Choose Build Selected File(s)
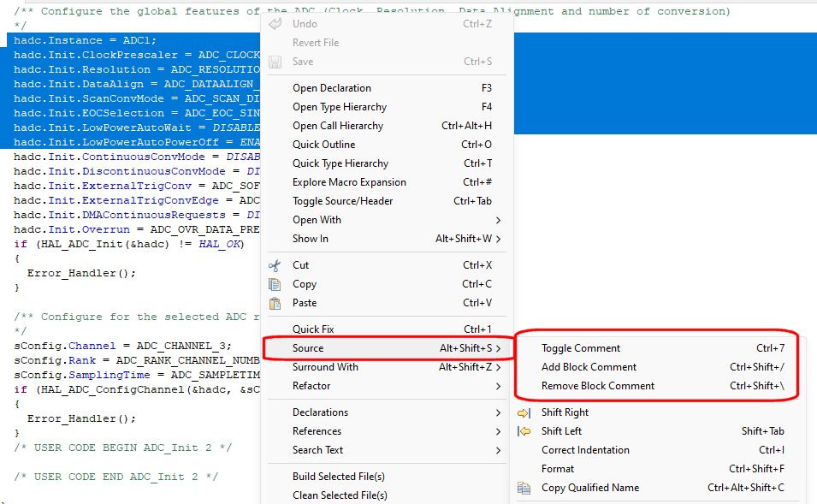The height and width of the screenshot is (504, 817). 387,477
